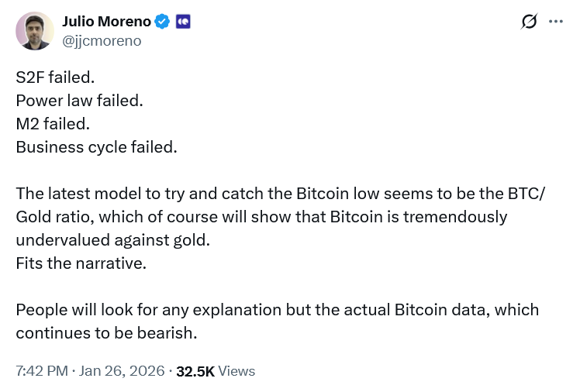Click the Julio Moreno display name
This screenshot has width=580, height=392.
pyautogui.click(x=107, y=22)
